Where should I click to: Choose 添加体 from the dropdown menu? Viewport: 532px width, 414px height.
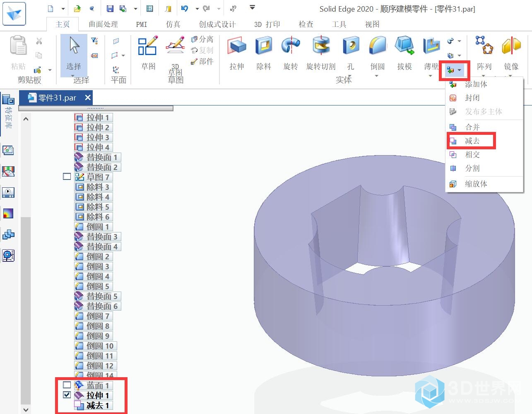tap(484, 84)
